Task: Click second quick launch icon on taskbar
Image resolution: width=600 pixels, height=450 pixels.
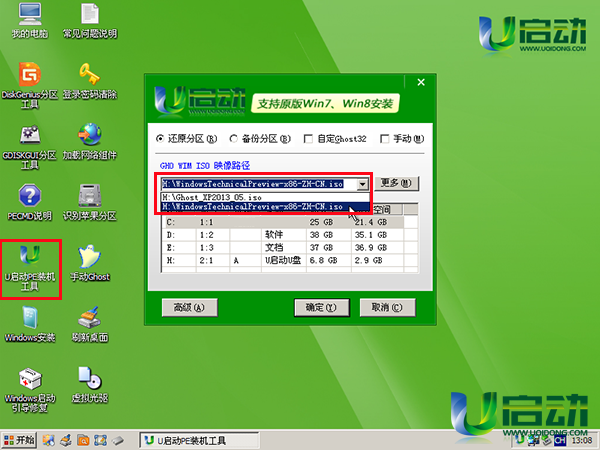Action: click(x=66, y=440)
